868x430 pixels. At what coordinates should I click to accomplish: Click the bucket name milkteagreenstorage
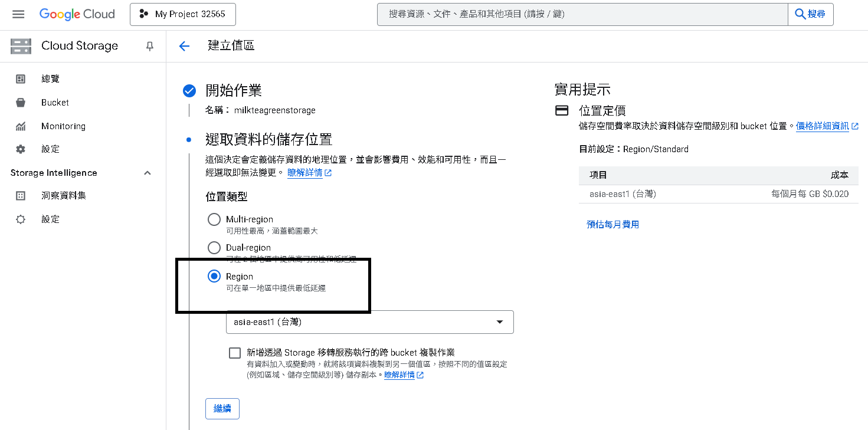(275, 110)
